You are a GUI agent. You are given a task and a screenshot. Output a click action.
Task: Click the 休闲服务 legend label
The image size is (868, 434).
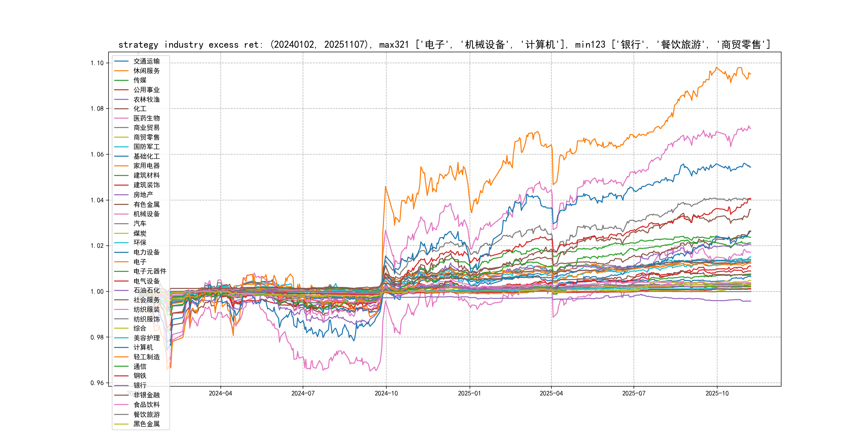tap(146, 71)
